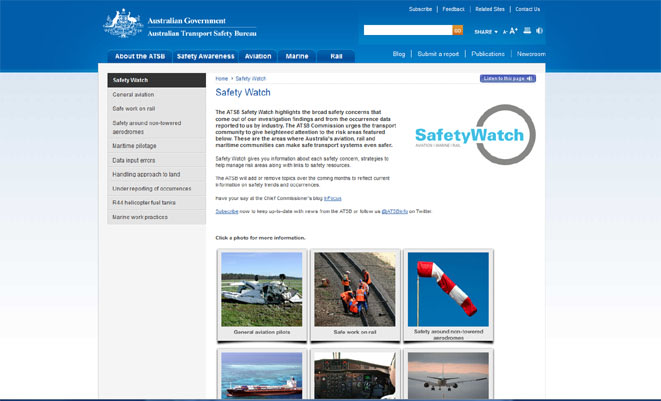Click the Safety Watch breadcrumb link
661x401 pixels.
(250, 79)
